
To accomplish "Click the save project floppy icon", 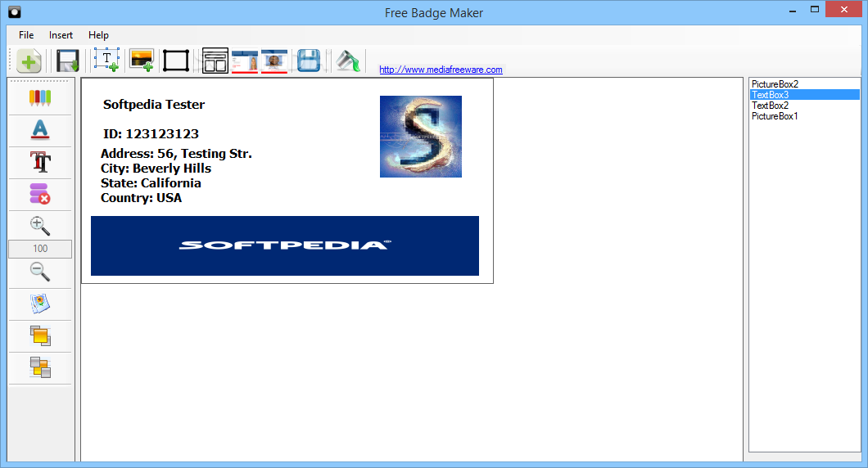I will pos(67,61).
